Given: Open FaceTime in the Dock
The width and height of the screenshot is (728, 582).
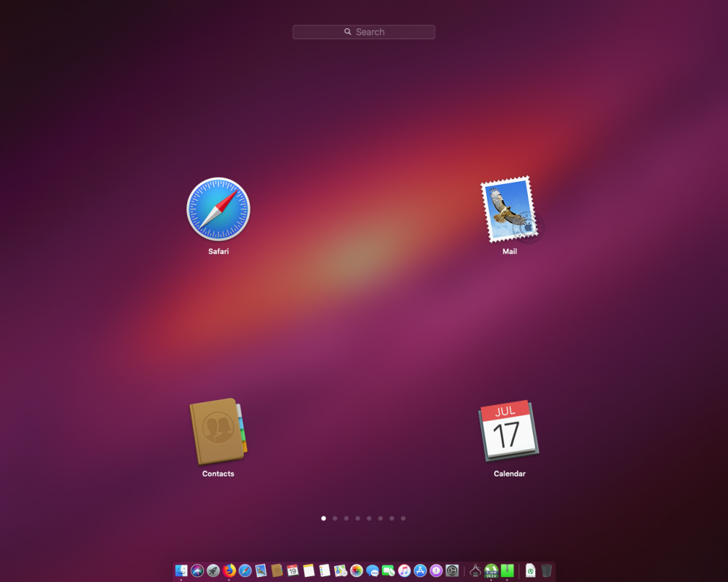Looking at the screenshot, I should click(388, 570).
